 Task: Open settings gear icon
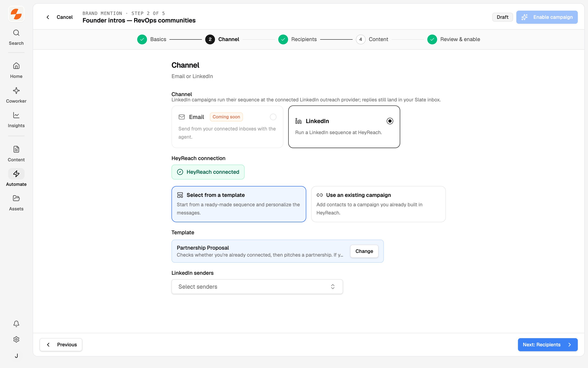16,339
